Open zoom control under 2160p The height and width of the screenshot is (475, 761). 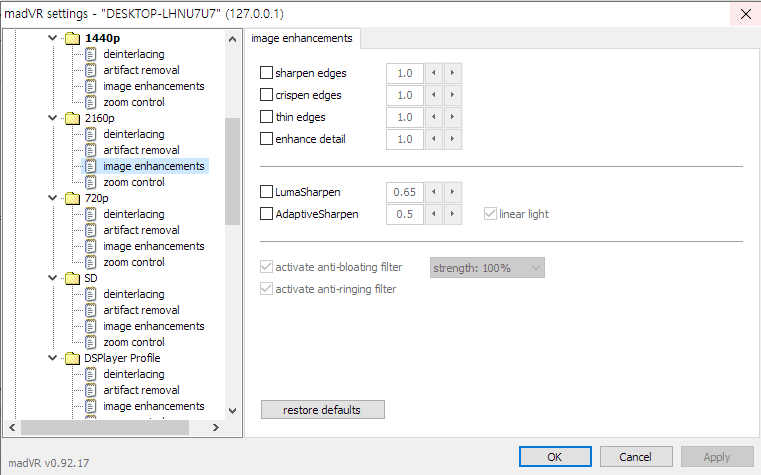point(133,182)
